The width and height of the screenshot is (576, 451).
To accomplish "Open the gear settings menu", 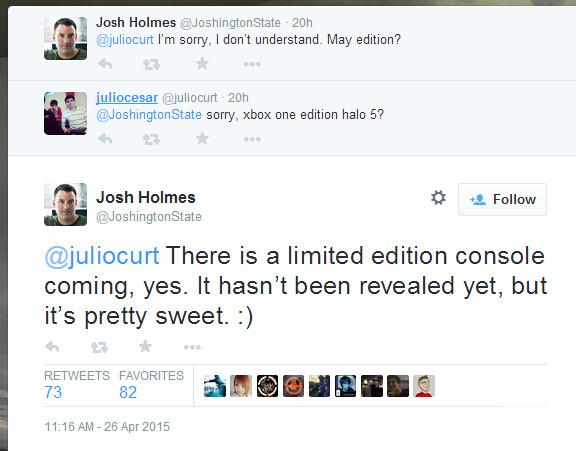I will point(438,198).
